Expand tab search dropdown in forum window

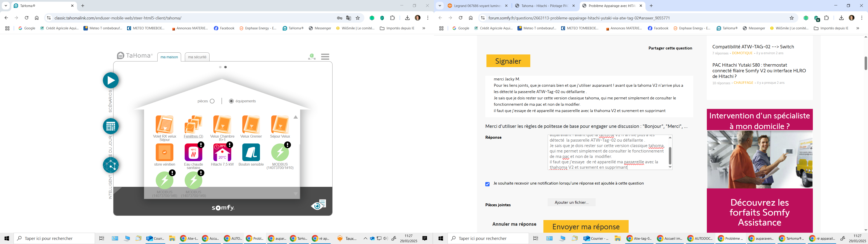click(440, 6)
